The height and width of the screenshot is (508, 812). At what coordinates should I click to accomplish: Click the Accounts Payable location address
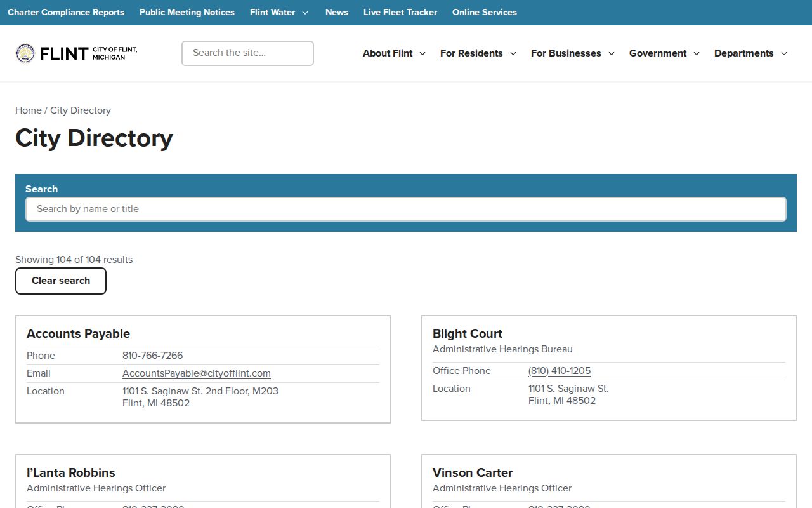tap(200, 397)
